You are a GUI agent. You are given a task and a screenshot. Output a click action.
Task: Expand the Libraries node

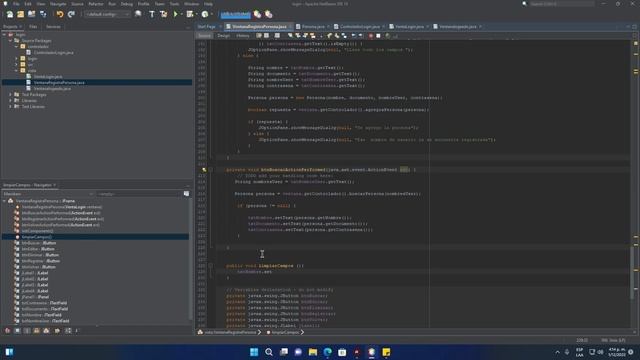(x=11, y=100)
